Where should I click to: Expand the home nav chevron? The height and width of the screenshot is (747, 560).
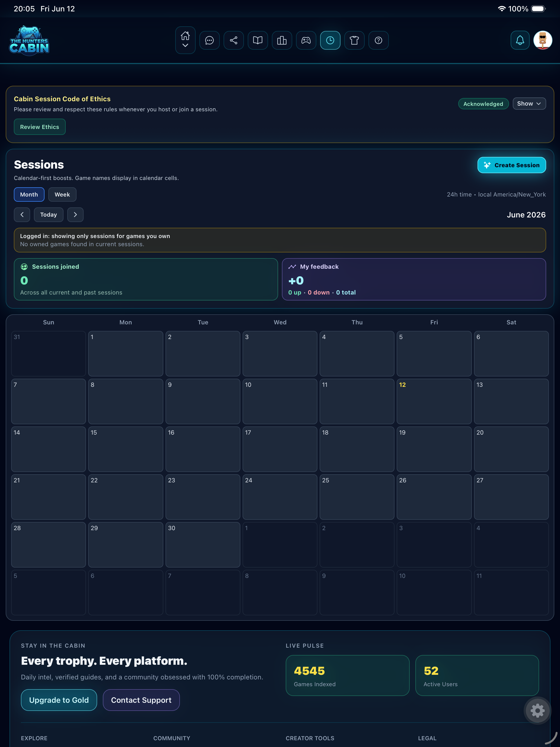click(185, 46)
